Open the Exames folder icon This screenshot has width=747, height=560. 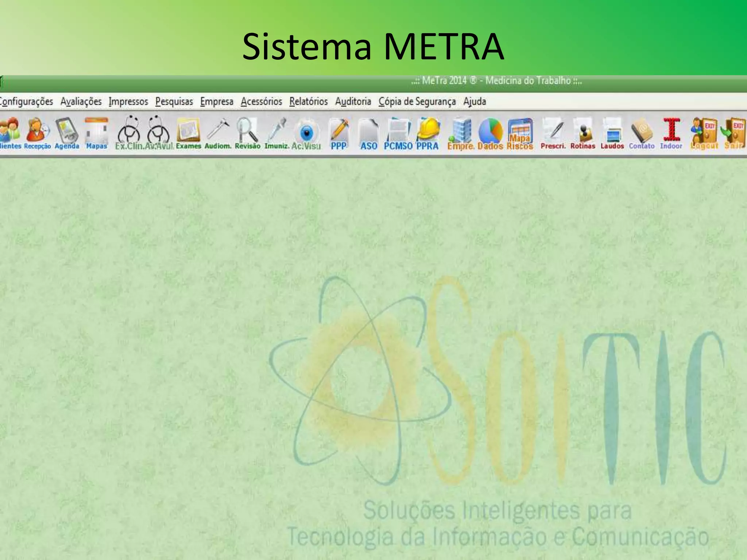pos(189,133)
